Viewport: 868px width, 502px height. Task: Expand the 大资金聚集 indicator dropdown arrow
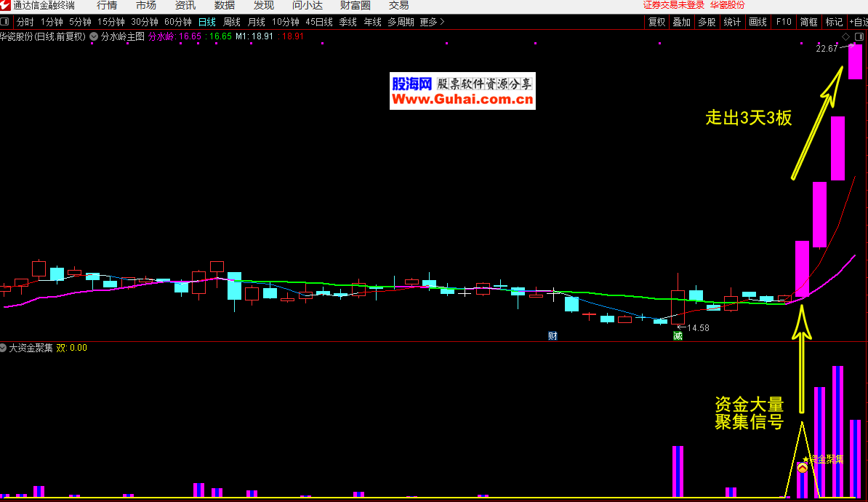[4, 348]
